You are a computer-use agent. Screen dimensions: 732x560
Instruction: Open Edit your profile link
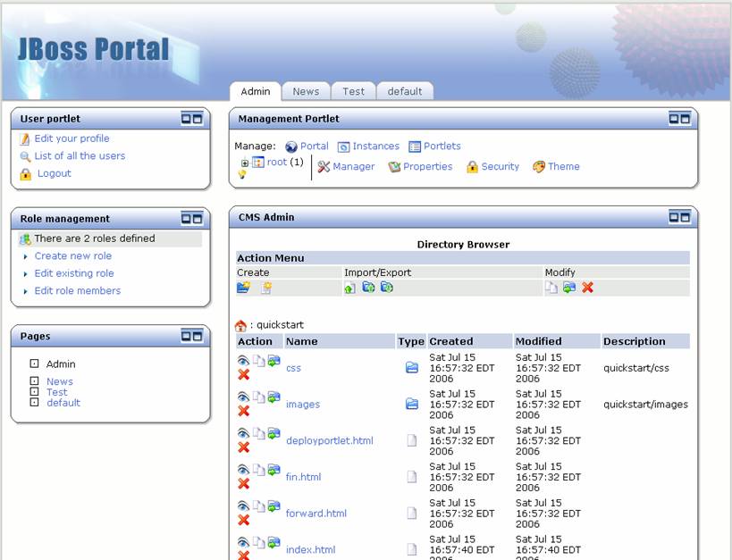coord(72,138)
